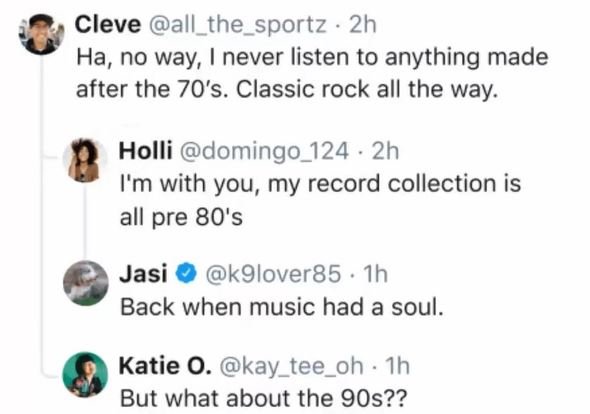Open reply 'Back when music had a soul'
590x414 pixels.
click(281, 307)
